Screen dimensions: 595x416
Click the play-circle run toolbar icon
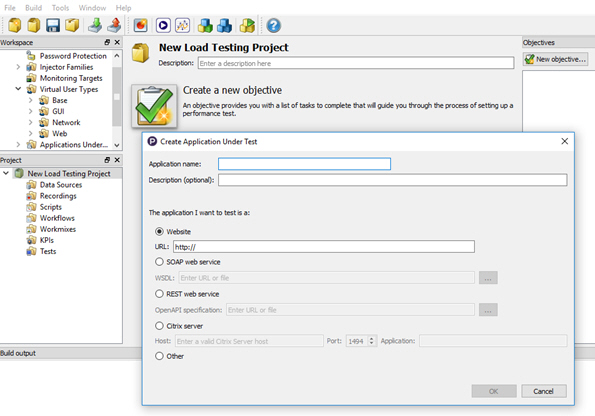tap(163, 25)
